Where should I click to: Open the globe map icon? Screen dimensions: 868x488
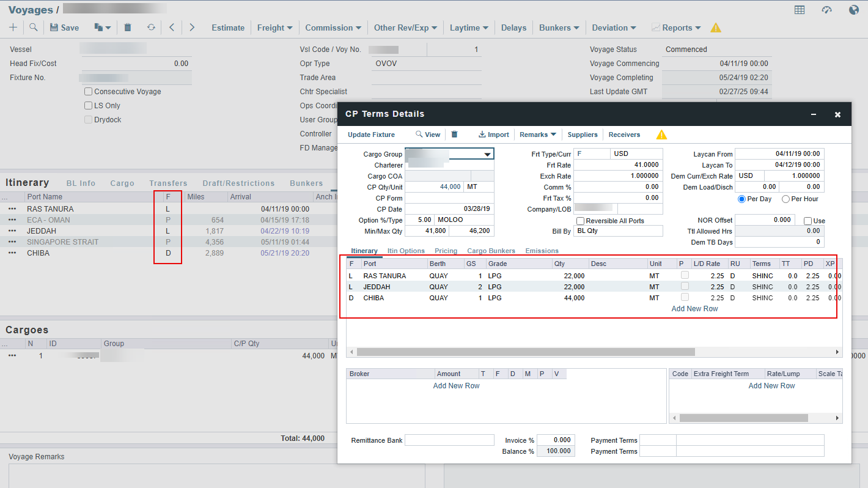[x=854, y=10]
